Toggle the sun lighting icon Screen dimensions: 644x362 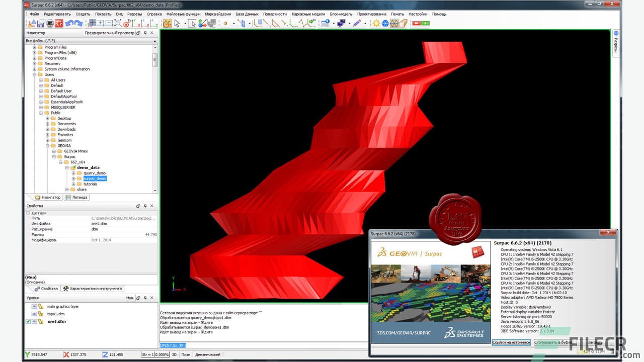coord(375,23)
